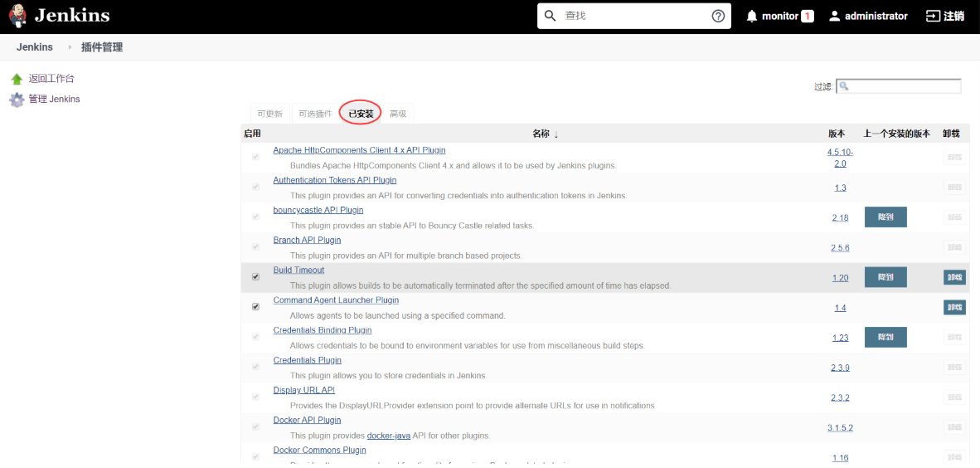The image size is (980, 468).
Task: Click the 版本 column header
Action: tap(837, 134)
